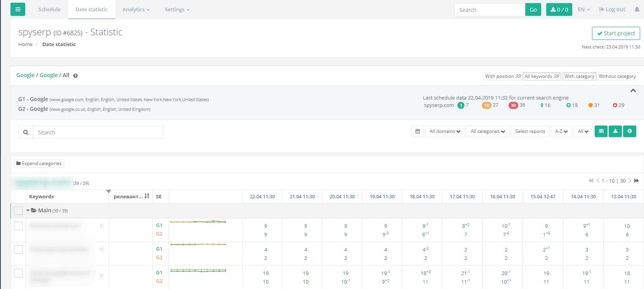This screenshot has width=644, height=289.
Task: Jump to last page arrows
Action: click(x=636, y=181)
